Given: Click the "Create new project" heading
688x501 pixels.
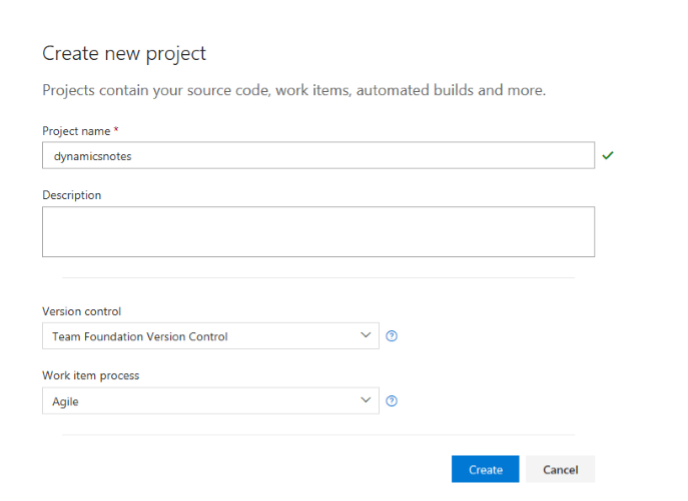Looking at the screenshot, I should pos(124,53).
